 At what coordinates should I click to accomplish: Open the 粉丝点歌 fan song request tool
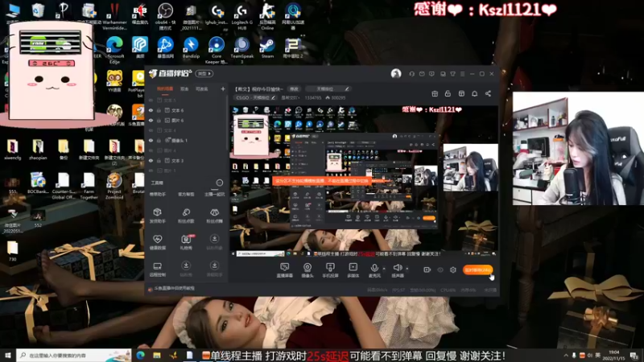coord(186,216)
